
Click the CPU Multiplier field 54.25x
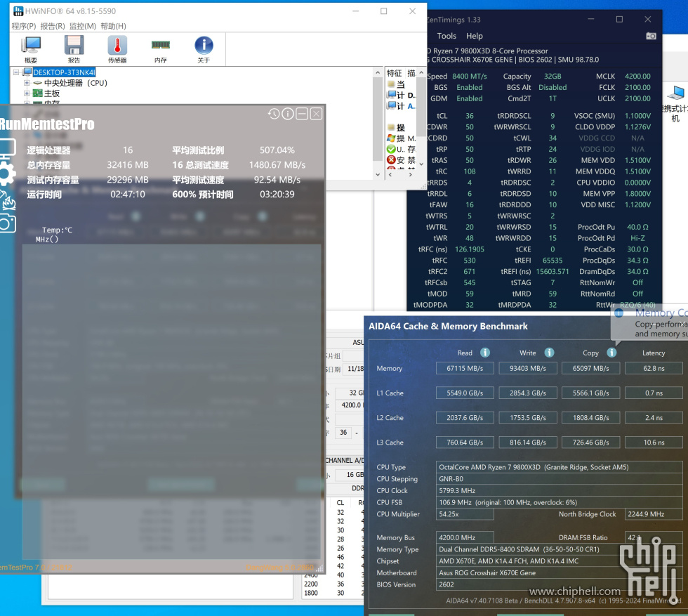465,514
